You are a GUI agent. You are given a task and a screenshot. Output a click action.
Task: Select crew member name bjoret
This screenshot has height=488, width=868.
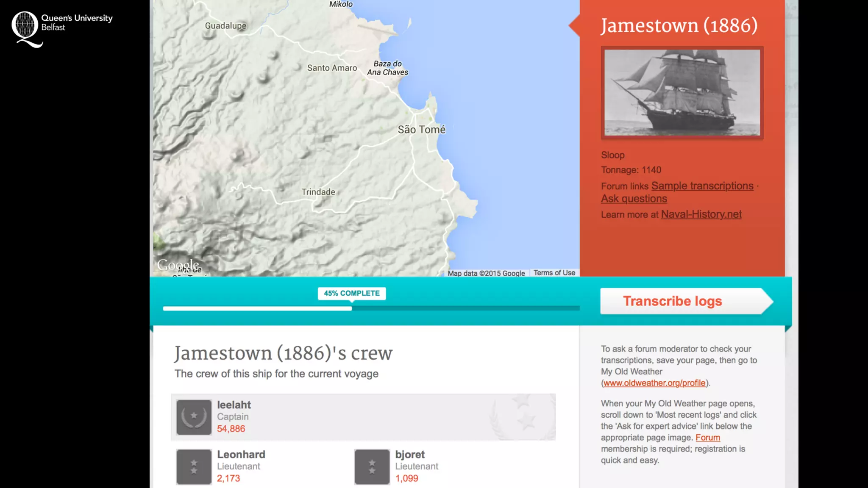pyautogui.click(x=409, y=455)
